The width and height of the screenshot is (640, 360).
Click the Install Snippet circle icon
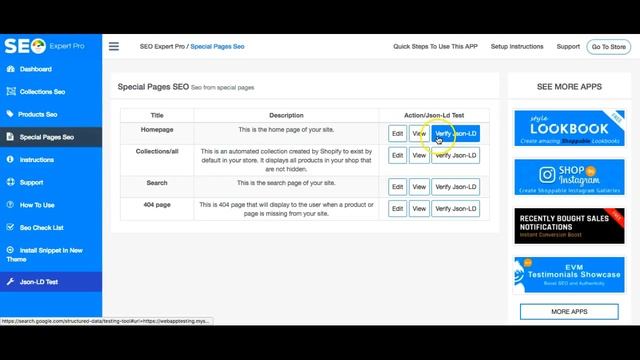click(x=10, y=250)
